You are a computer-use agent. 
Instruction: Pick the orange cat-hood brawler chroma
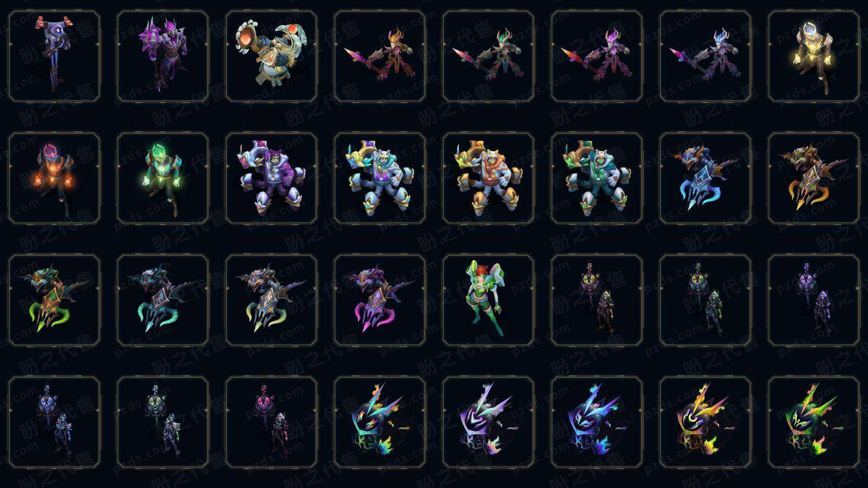click(x=488, y=178)
